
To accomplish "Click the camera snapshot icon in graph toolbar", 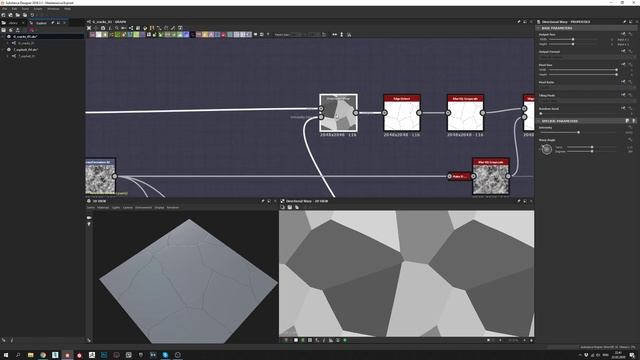I will [103, 28].
